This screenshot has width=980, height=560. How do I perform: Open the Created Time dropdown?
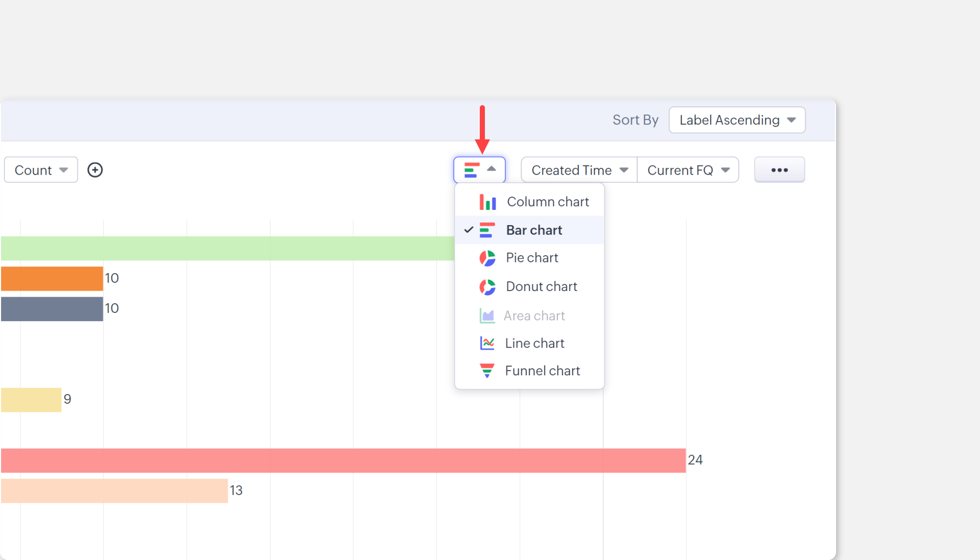tap(579, 170)
